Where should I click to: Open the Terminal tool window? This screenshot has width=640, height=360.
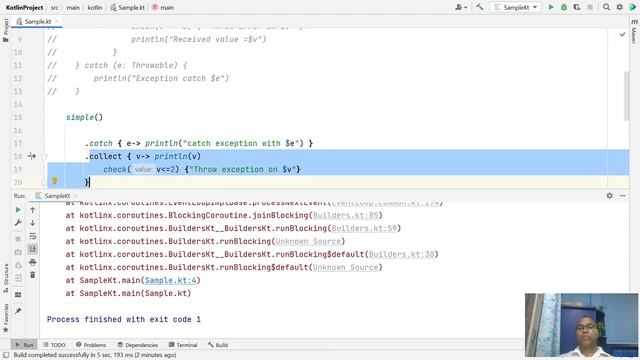[x=183, y=345]
